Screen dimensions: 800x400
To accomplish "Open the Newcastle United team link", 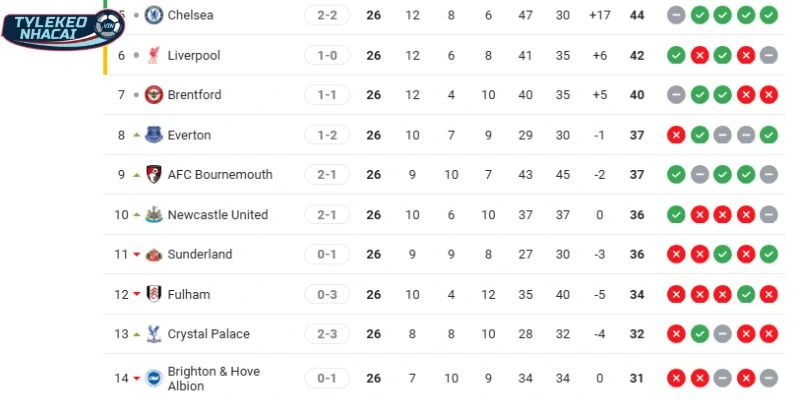I will (217, 215).
